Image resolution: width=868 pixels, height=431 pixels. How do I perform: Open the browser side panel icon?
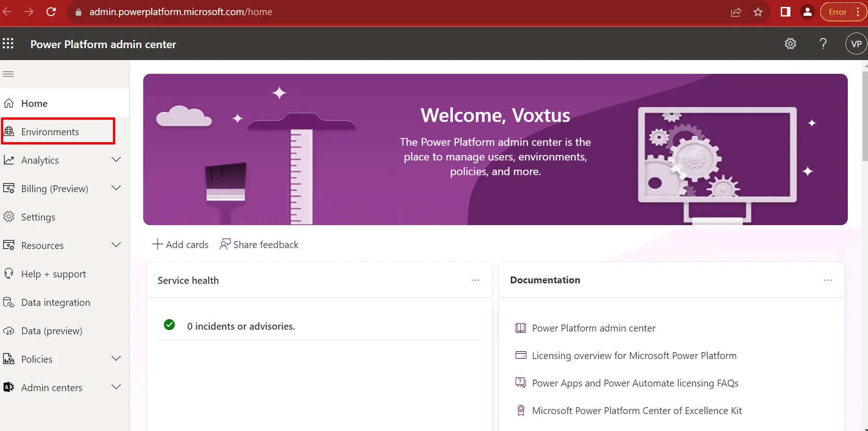point(785,12)
